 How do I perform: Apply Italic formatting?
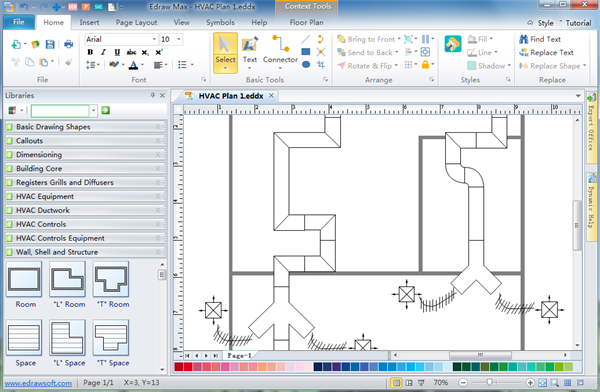[103, 52]
